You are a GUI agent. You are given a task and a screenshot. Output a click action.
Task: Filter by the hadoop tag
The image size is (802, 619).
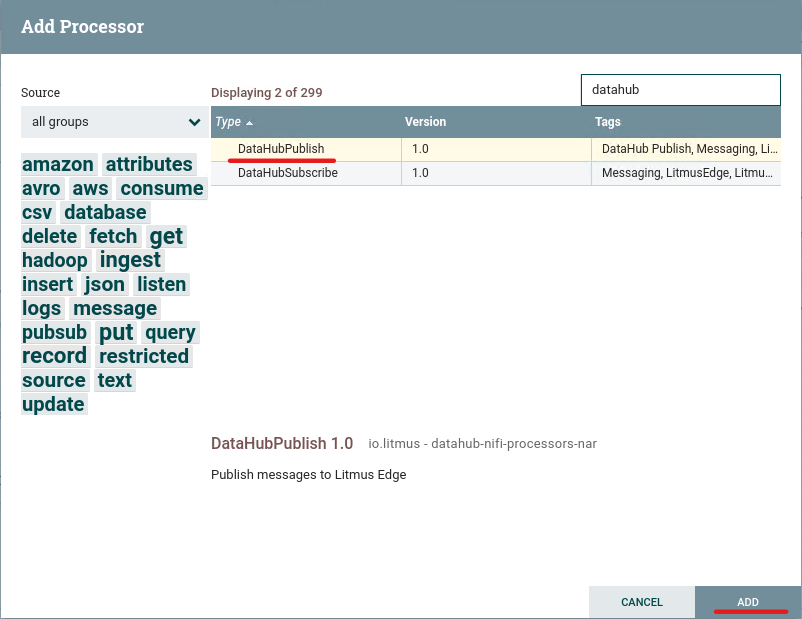click(x=55, y=260)
